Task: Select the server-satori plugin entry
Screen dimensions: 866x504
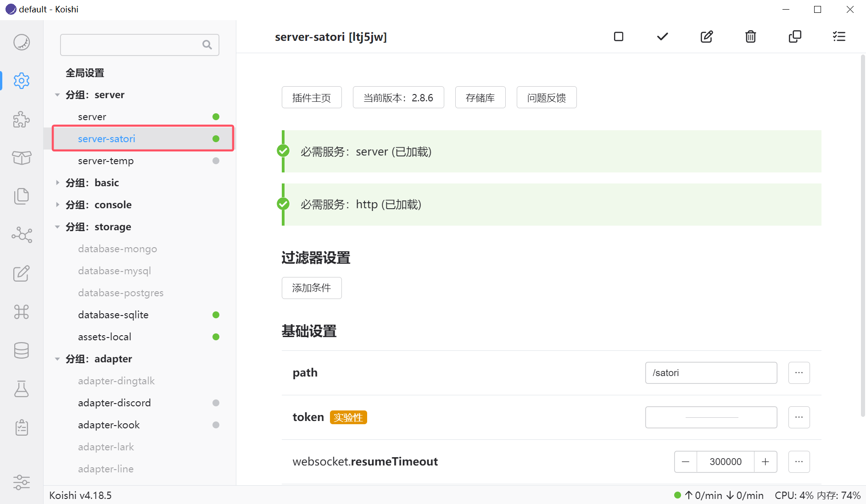Action: [x=140, y=139]
